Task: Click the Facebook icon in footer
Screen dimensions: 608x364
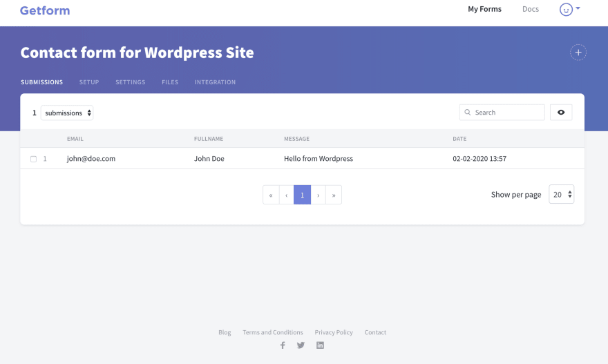Action: (283, 345)
